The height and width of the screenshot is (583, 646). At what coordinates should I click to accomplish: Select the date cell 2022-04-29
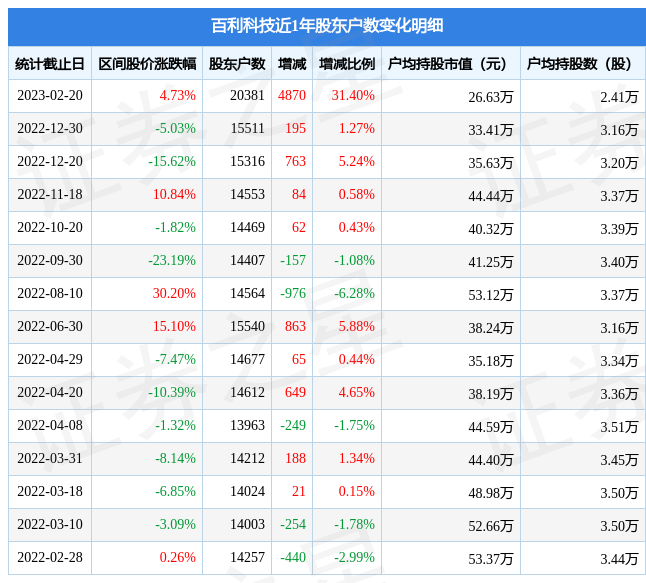point(50,359)
